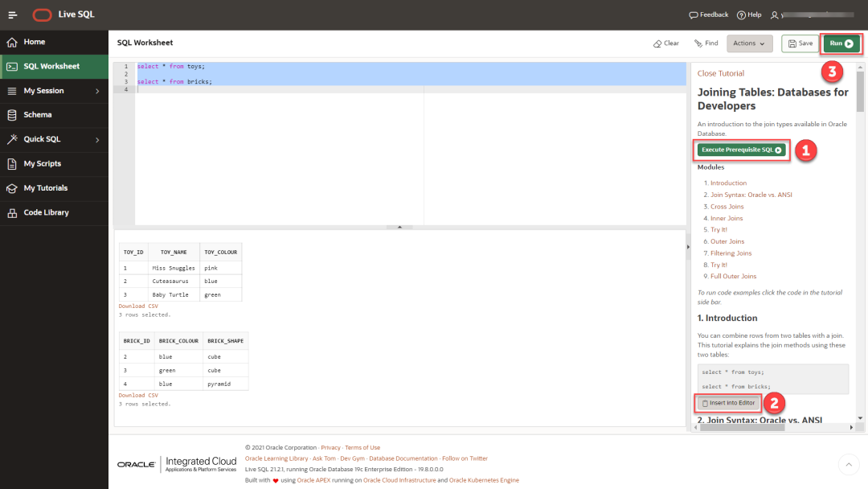Go to Home in the sidebar
The height and width of the screenshot is (489, 868).
tap(55, 42)
